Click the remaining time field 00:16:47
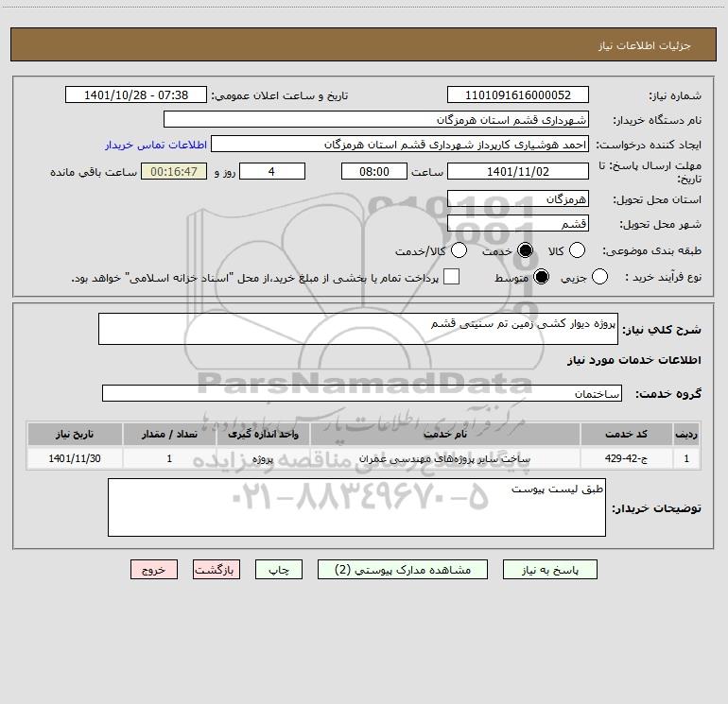This screenshot has width=728, height=704. (174, 171)
